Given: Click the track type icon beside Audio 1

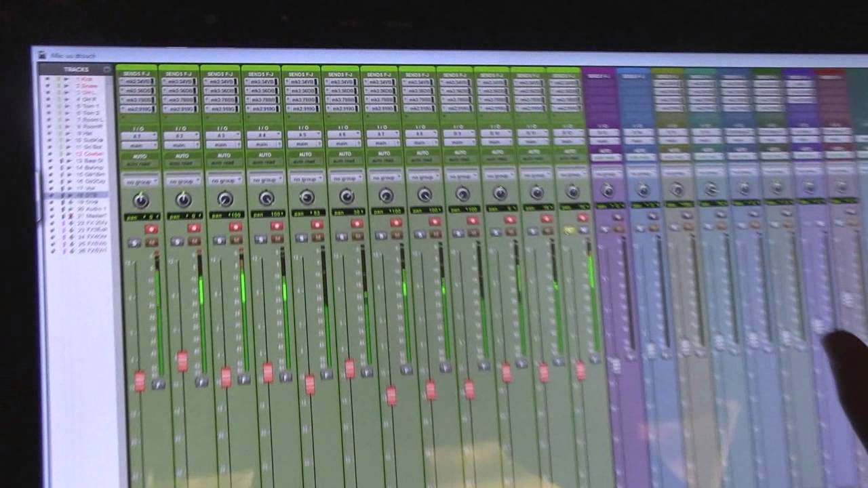Looking at the screenshot, I should (x=70, y=209).
